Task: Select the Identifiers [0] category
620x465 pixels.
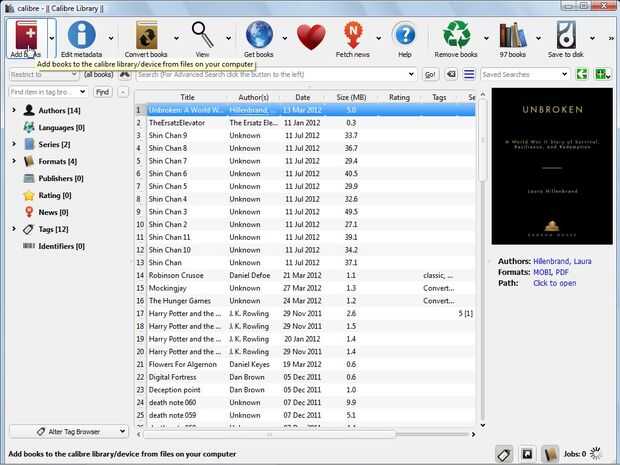Action: click(61, 246)
